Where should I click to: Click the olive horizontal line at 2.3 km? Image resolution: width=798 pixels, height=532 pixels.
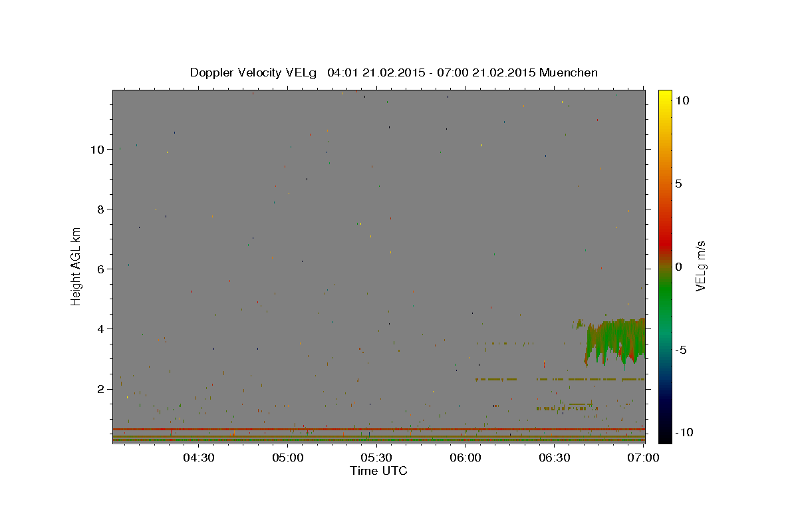560,379
